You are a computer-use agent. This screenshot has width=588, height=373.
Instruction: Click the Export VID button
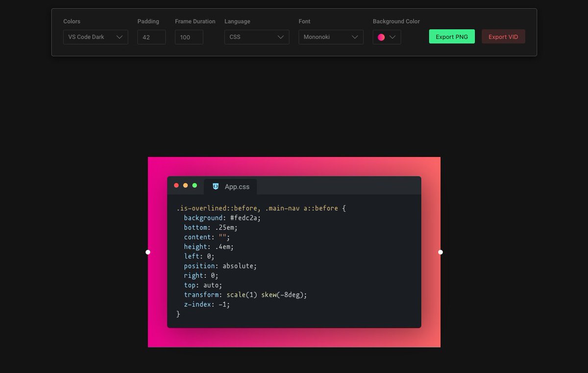(x=503, y=36)
